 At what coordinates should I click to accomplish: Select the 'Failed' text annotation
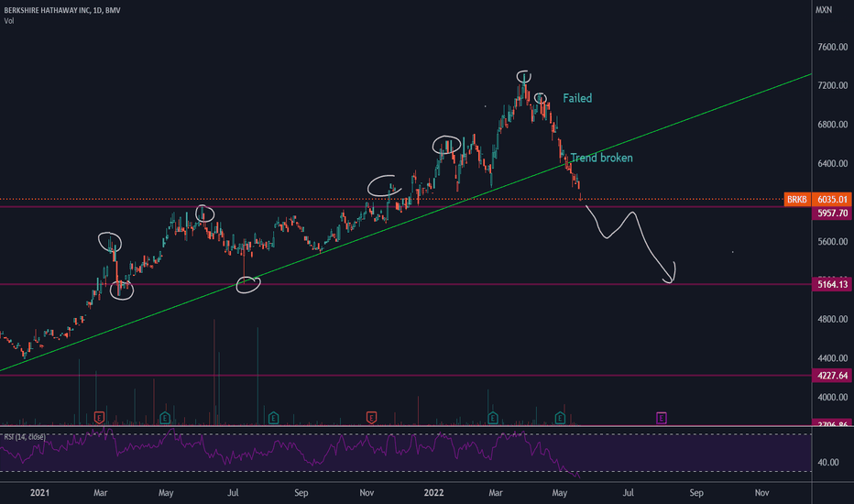pyautogui.click(x=577, y=98)
